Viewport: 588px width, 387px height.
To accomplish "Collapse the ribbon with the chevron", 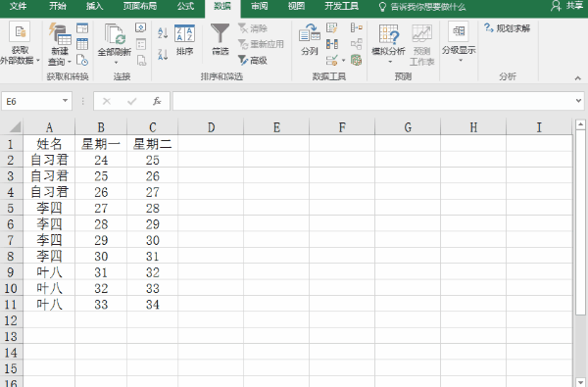I will [x=578, y=78].
